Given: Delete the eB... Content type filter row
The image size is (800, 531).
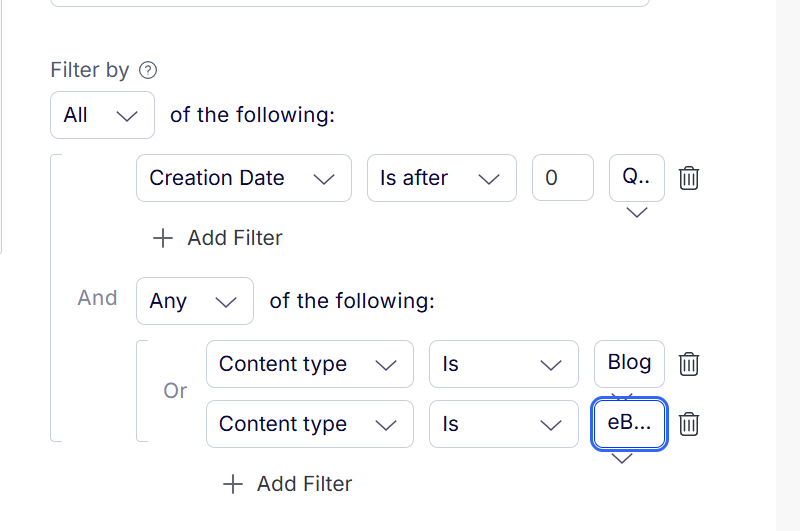Looking at the screenshot, I should click(x=688, y=424).
